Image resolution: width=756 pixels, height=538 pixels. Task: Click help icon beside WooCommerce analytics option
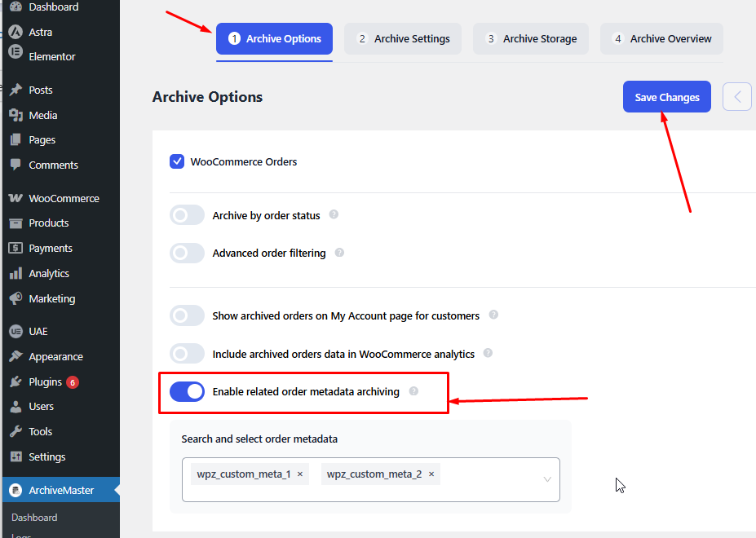click(x=488, y=353)
